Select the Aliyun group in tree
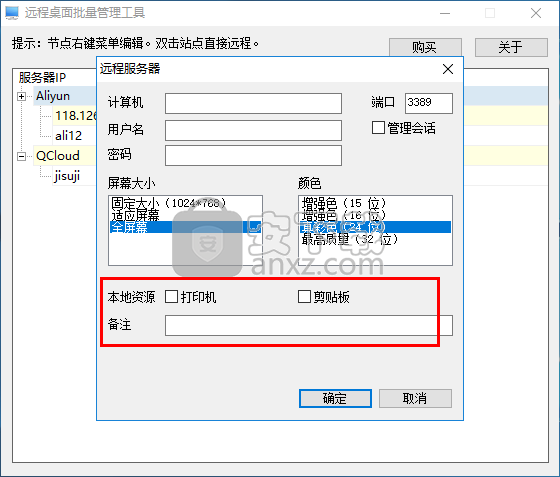Image resolution: width=560 pixels, height=477 pixels. point(53,96)
